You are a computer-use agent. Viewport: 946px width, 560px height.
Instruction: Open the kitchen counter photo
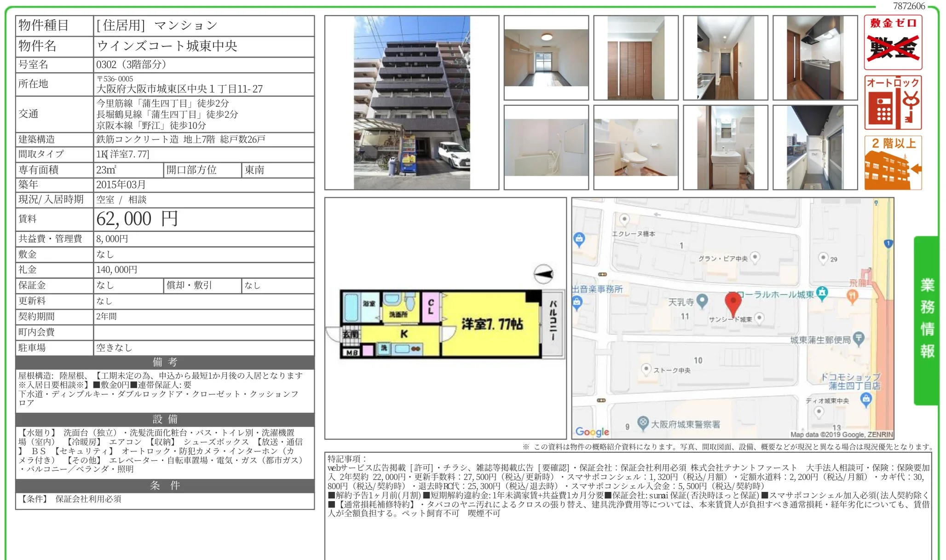(815, 58)
